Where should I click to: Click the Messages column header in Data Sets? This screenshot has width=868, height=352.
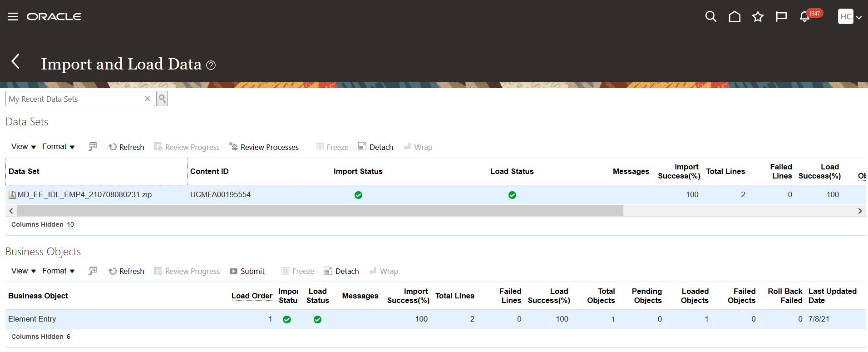(x=631, y=171)
